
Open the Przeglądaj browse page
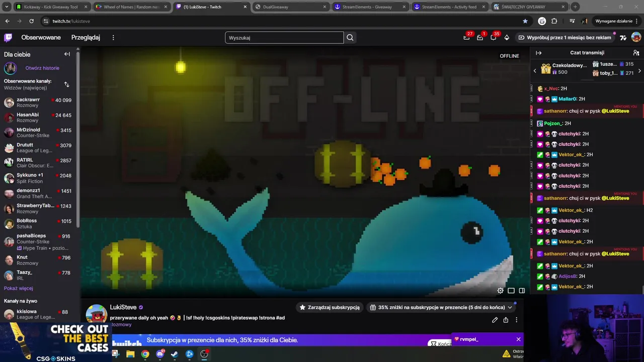point(86,37)
